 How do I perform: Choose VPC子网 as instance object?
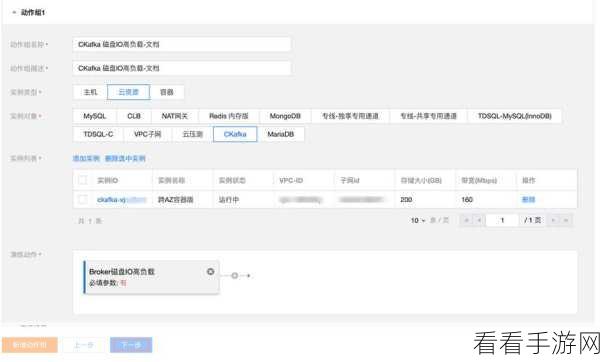(x=148, y=134)
